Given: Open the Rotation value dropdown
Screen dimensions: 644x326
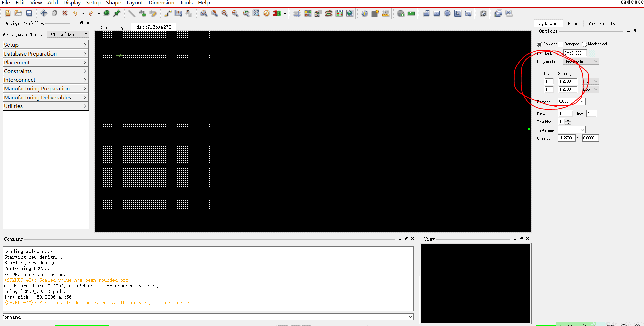Looking at the screenshot, I should point(582,101).
